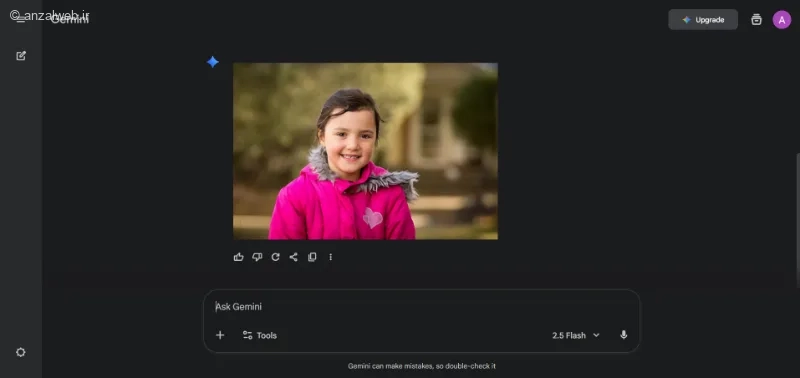Screen dimensions: 800x378
Task: Expand the 2.5 Flash model selector
Action: coord(576,335)
